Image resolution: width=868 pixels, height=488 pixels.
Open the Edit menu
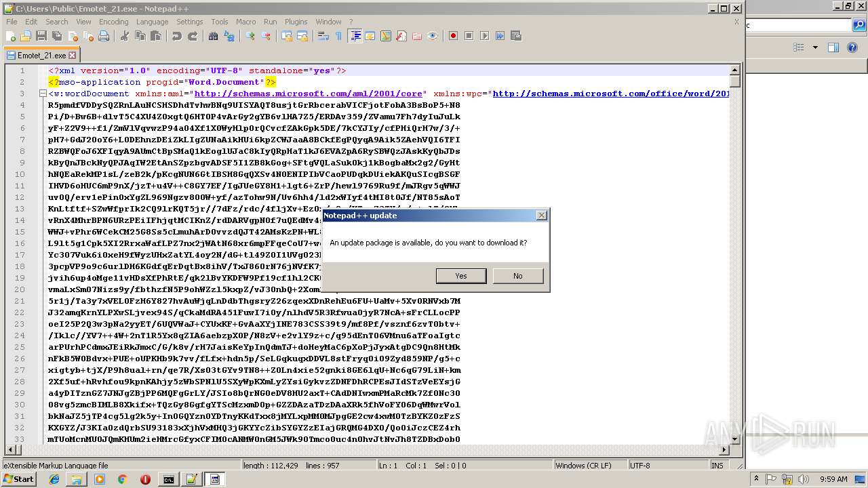[x=31, y=22]
